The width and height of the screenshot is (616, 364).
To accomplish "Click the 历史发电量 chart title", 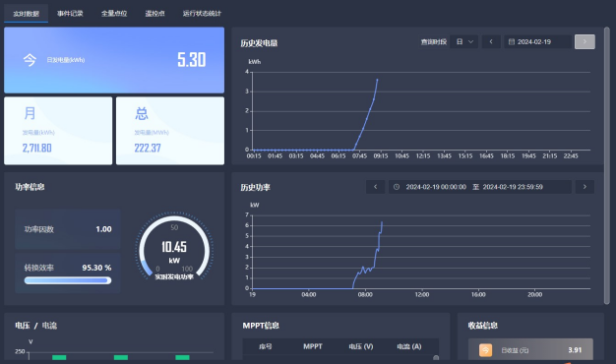I will coord(259,43).
